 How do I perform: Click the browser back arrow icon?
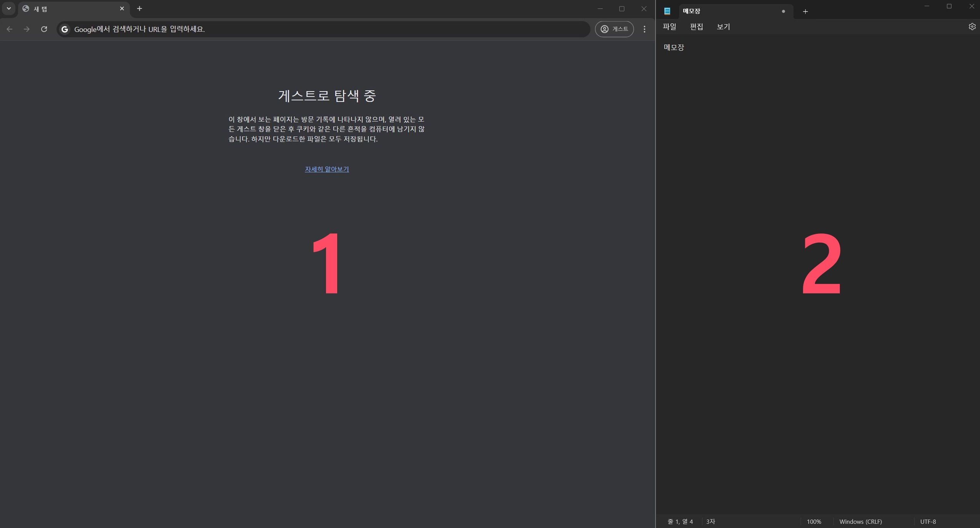point(10,29)
